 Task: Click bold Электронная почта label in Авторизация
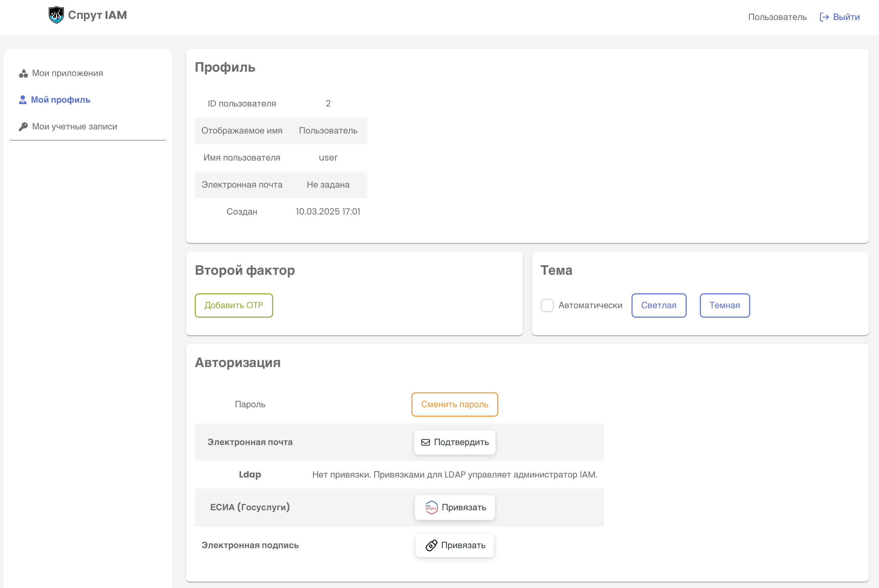250,442
